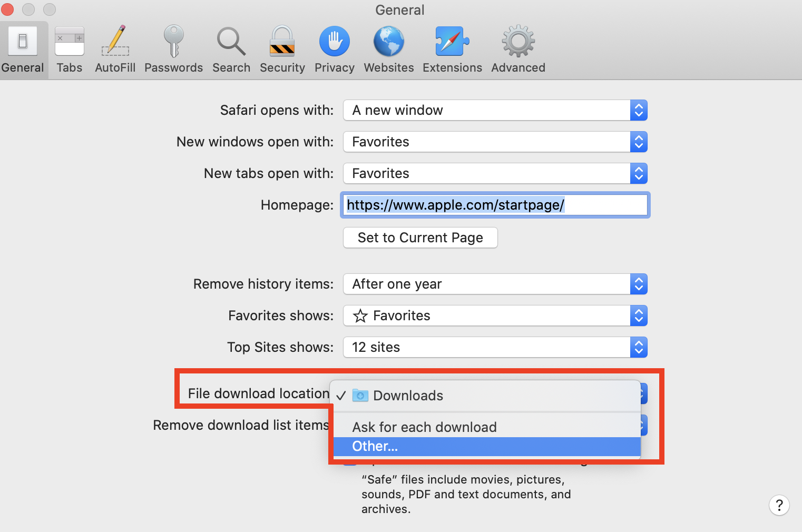Open the Tabs preferences pane
This screenshot has height=532, width=802.
click(70, 50)
